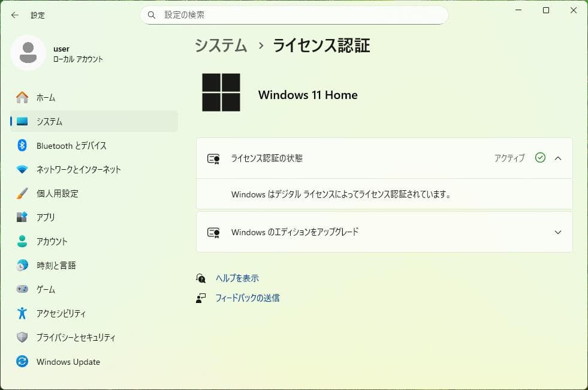The width and height of the screenshot is (588, 390).
Task: Click the システム monitor icon
Action: [x=22, y=121]
